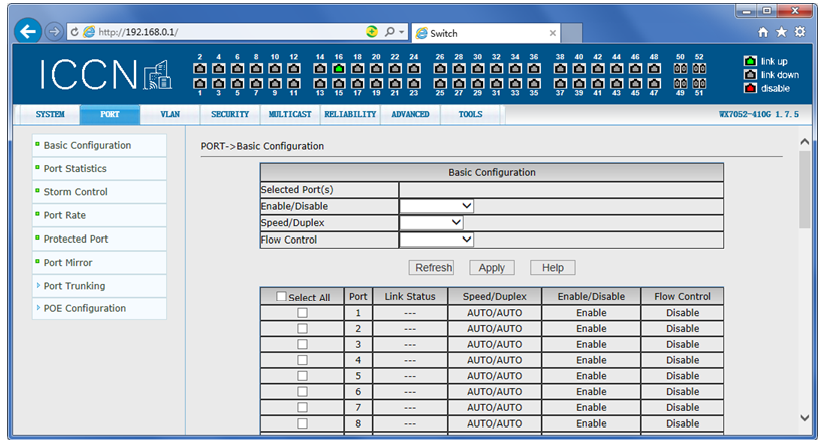Click the vertical scrollbar thumb
Image resolution: width=825 pixels, height=444 pixels.
click(x=804, y=189)
